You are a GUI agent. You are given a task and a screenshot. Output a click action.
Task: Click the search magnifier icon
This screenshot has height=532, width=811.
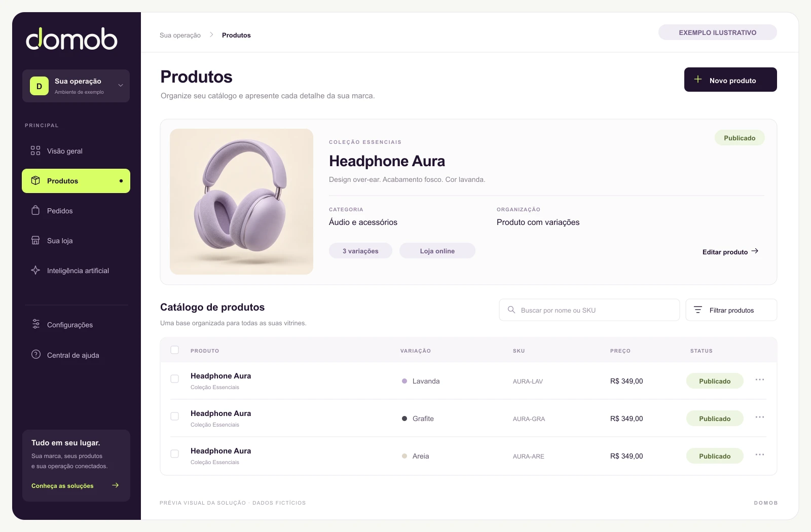[511, 310]
